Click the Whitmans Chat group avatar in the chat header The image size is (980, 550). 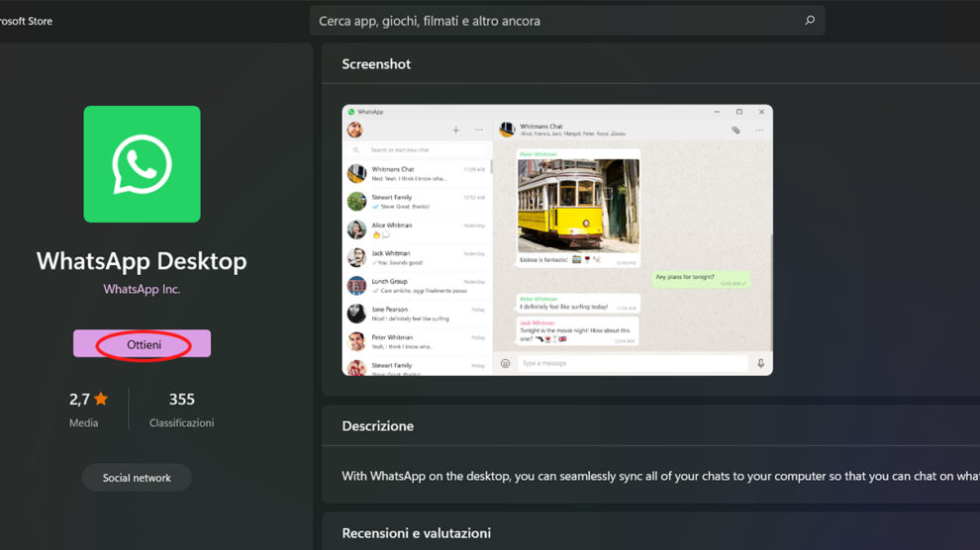[507, 130]
